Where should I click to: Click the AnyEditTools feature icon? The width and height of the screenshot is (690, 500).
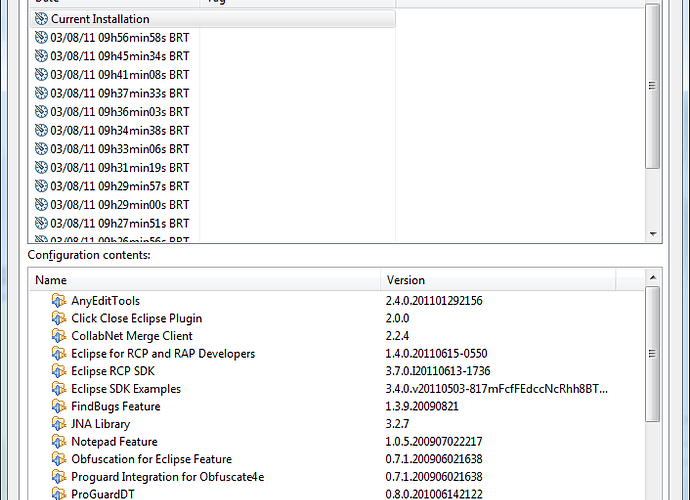click(59, 301)
